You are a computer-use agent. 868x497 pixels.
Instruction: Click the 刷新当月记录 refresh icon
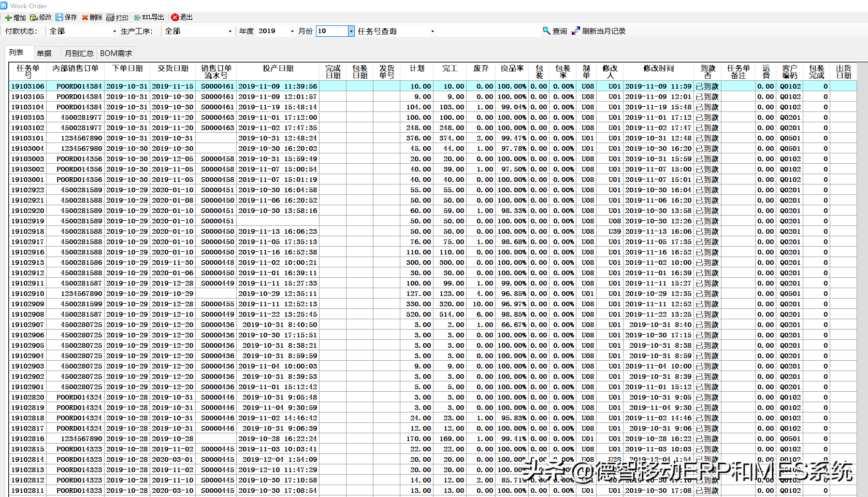click(x=576, y=31)
